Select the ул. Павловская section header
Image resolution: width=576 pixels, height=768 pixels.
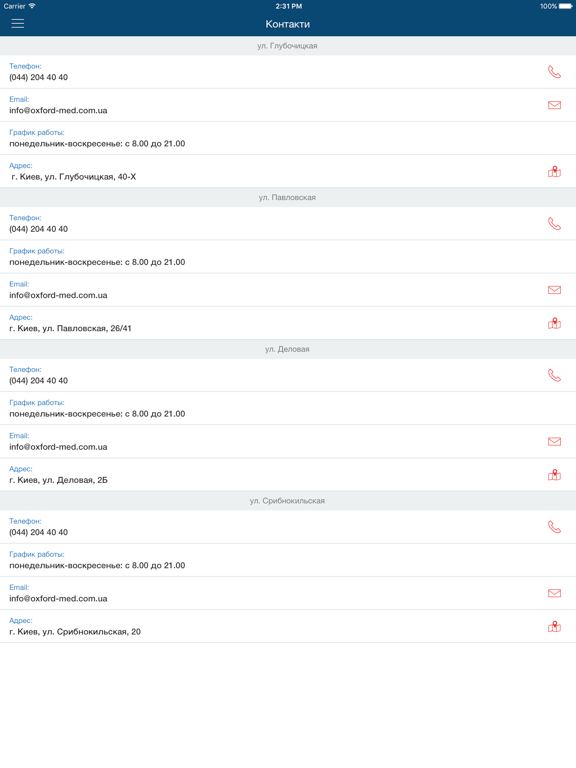288,197
